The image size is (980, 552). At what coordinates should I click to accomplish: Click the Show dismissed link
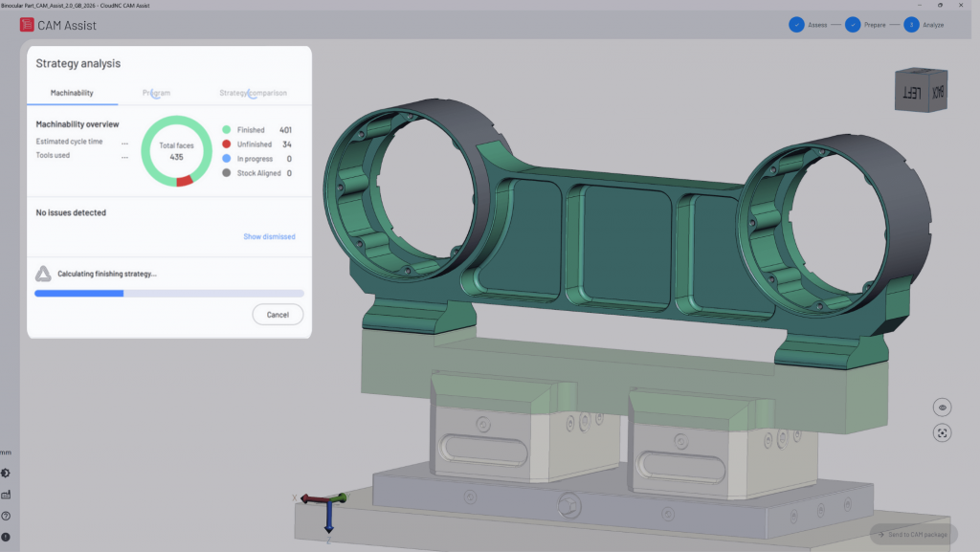pos(269,236)
